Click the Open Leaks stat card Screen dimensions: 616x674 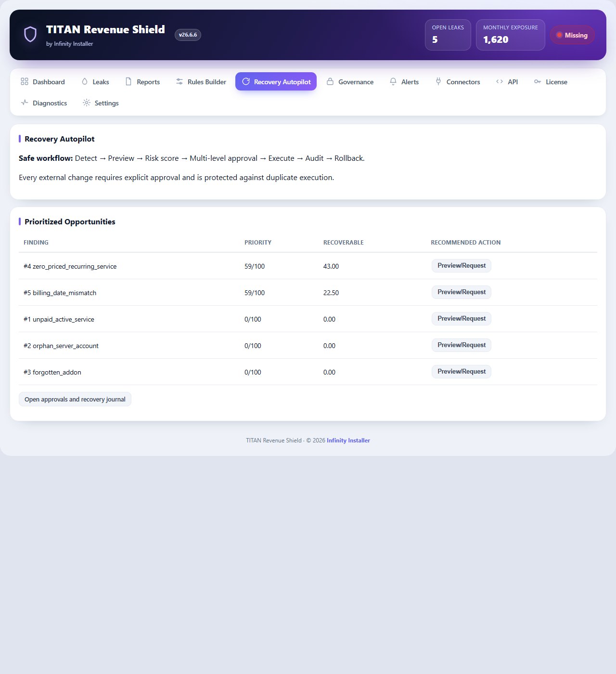[x=448, y=35]
